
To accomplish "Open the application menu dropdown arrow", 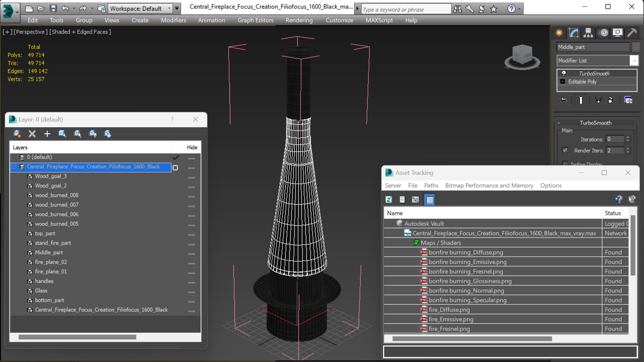I will click(x=17, y=12).
